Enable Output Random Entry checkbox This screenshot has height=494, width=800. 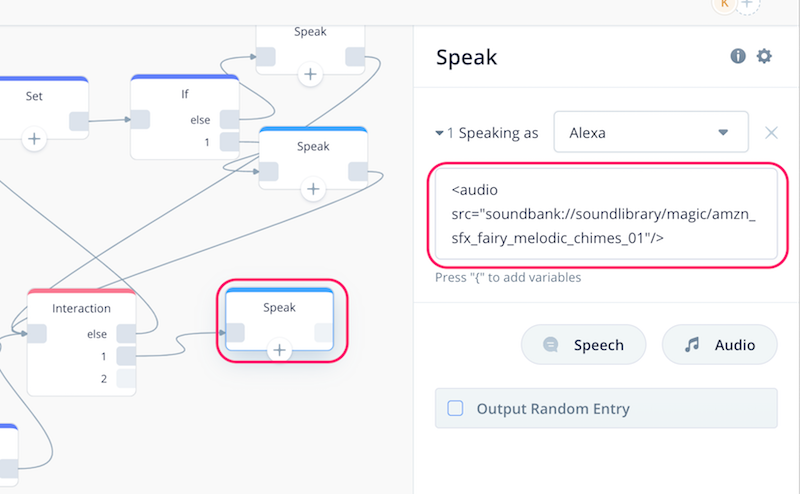(455, 408)
